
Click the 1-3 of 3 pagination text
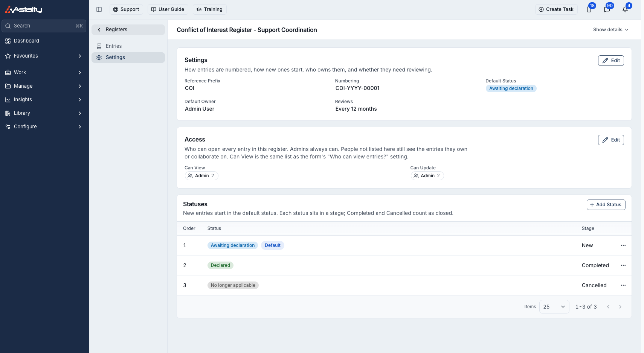586,307
